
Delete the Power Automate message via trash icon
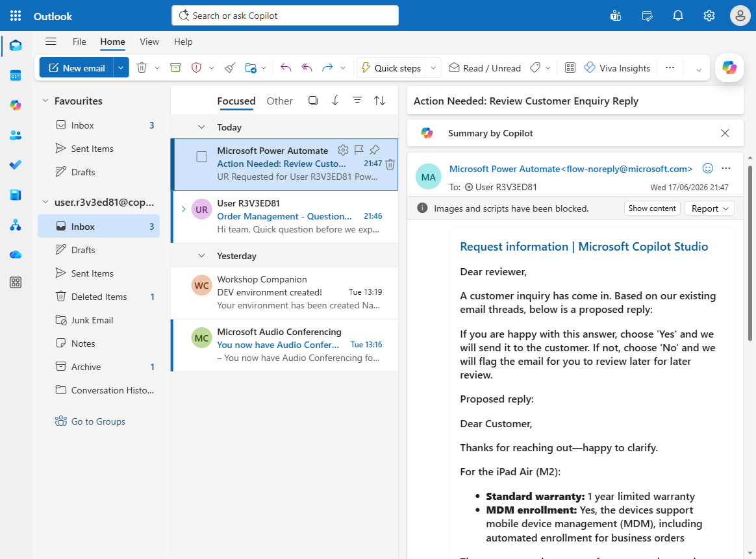390,164
